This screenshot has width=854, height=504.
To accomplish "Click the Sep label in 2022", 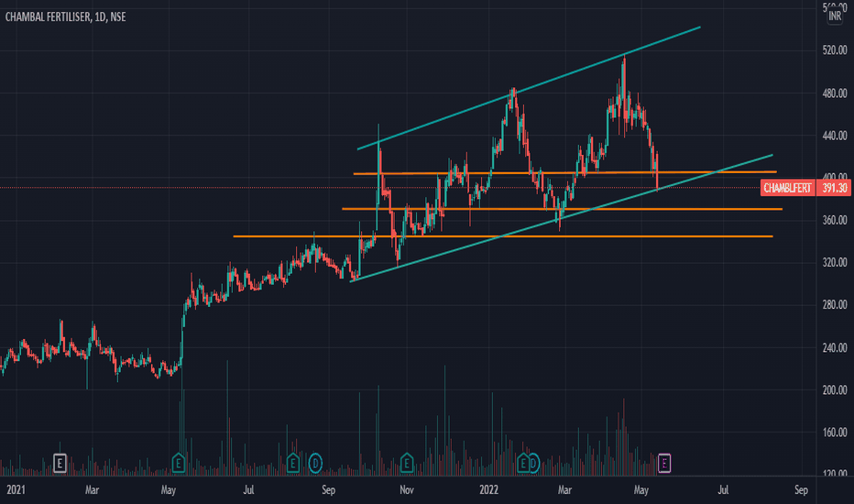I will 801,490.
